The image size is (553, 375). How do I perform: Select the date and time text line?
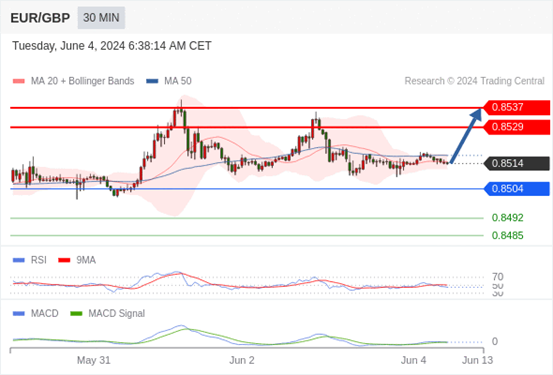(x=112, y=46)
